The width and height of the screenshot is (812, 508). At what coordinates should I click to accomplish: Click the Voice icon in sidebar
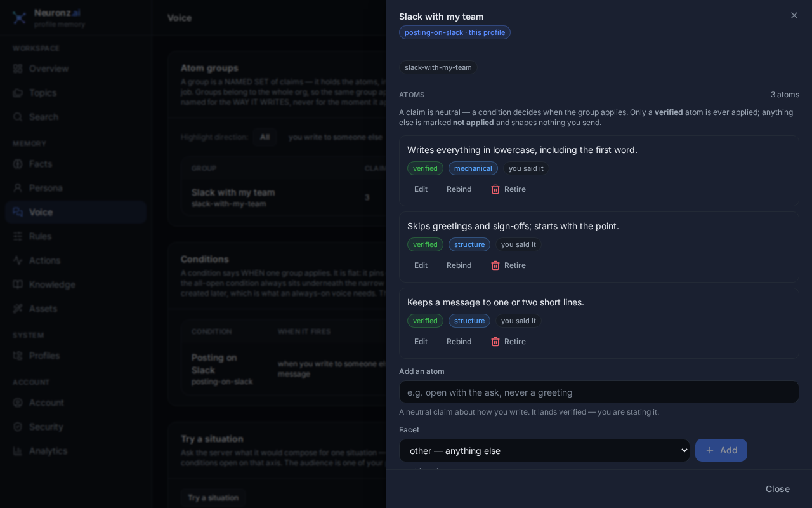[x=18, y=212]
